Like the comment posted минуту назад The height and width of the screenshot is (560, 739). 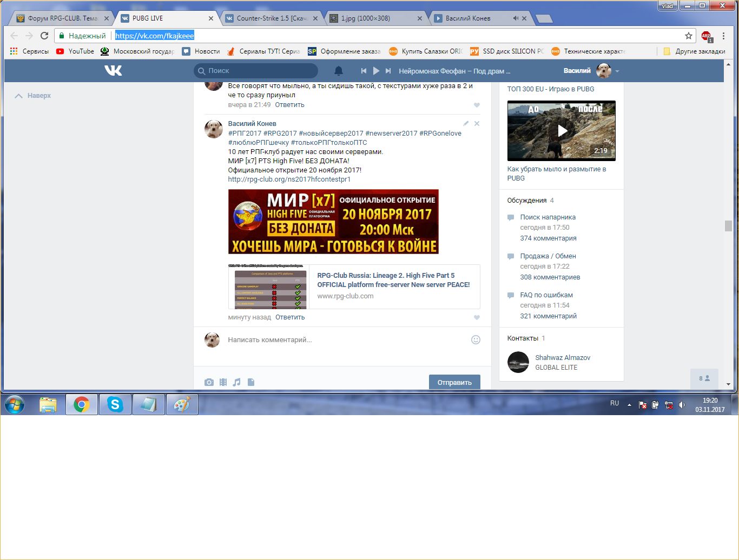tap(477, 318)
